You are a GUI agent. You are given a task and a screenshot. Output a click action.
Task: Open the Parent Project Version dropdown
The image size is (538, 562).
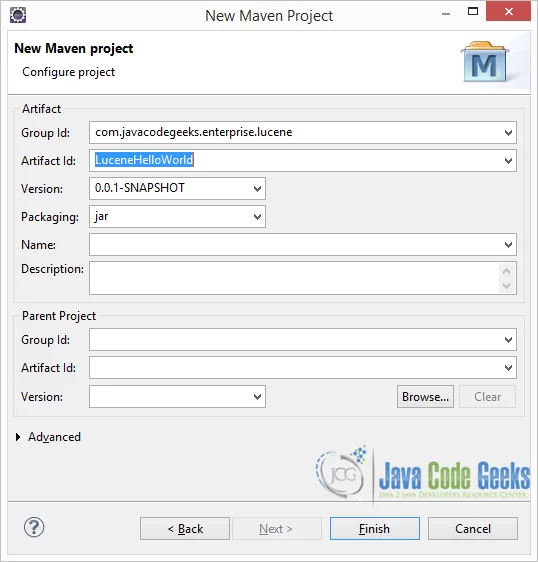click(x=257, y=397)
